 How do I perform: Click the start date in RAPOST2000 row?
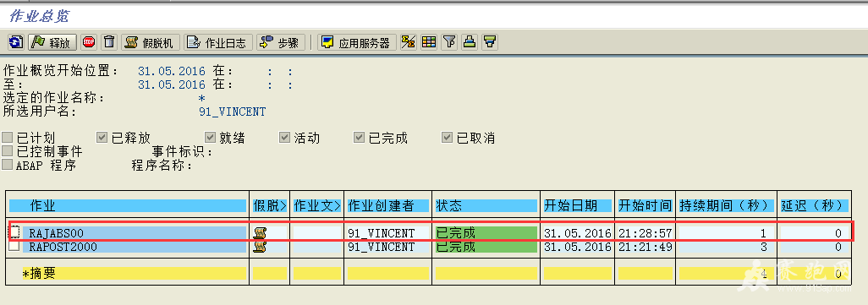[577, 247]
